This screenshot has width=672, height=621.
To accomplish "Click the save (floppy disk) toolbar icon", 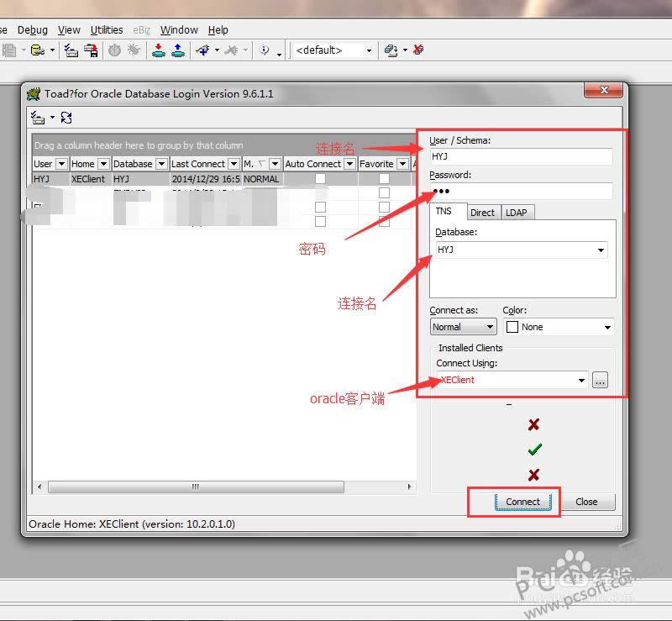I will pos(90,50).
